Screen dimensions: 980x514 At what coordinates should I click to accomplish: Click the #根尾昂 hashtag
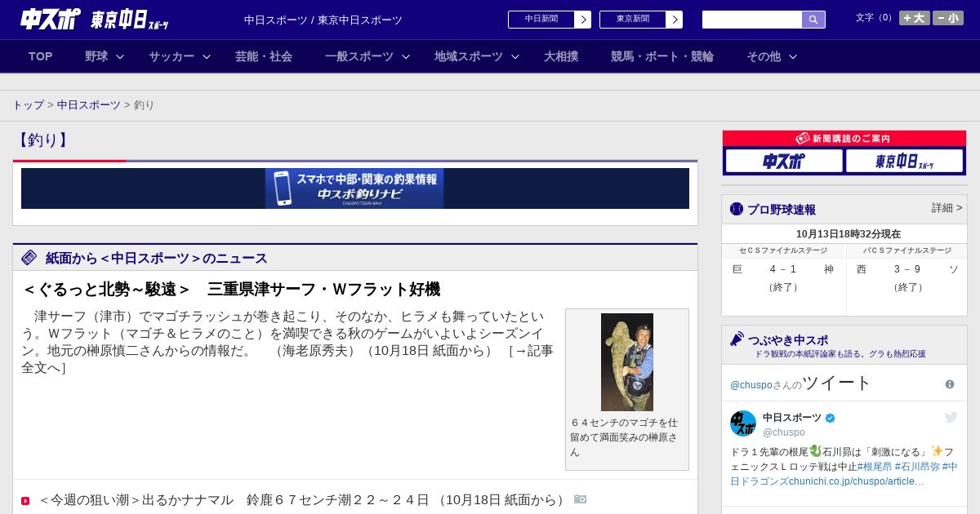click(x=874, y=467)
